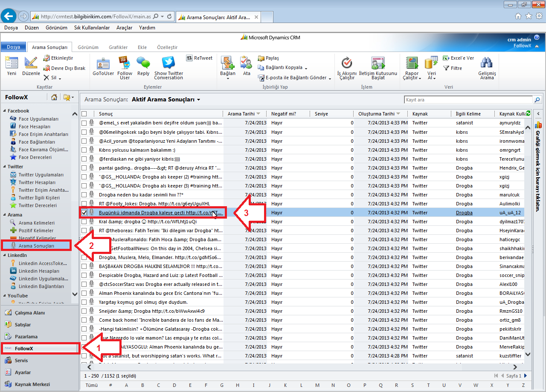The width and height of the screenshot is (546, 392).
Task: Click İş Akışını Çalıştır icon
Action: point(347,63)
